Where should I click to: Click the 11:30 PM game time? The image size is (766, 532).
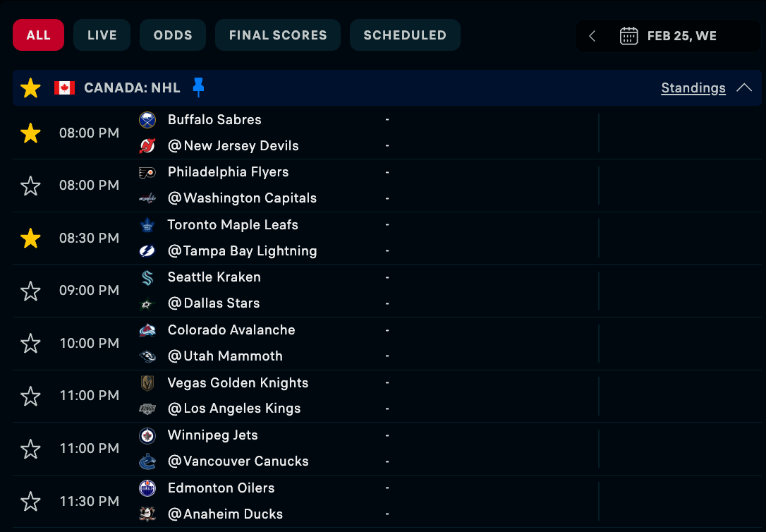point(90,501)
